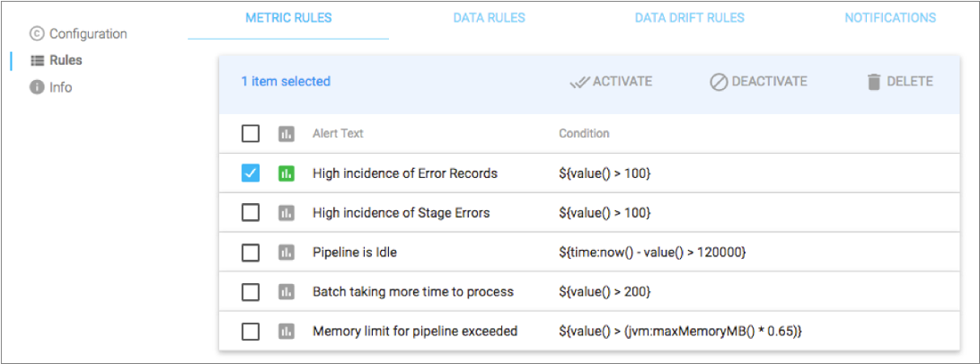Click the metric icon for Memory limit rule
The height and width of the screenshot is (364, 980).
point(287,332)
